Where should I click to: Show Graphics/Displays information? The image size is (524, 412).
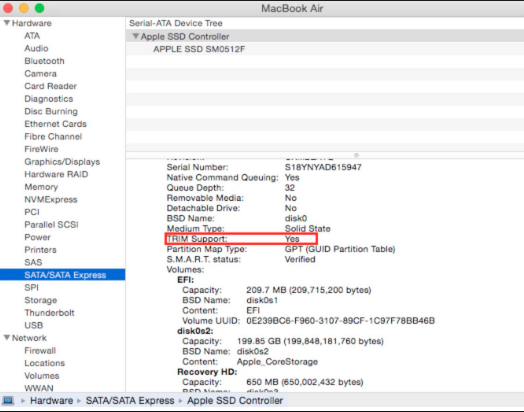click(x=62, y=162)
